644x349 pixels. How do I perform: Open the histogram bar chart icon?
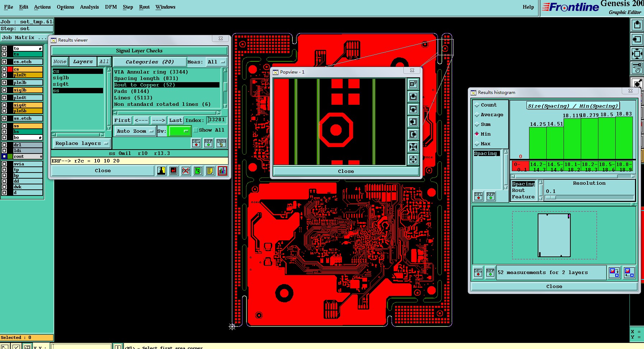[222, 171]
